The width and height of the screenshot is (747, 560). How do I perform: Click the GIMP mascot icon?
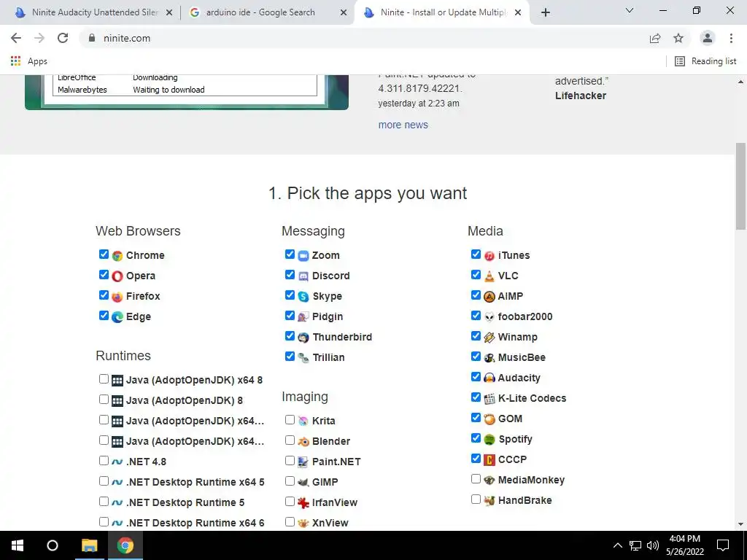[x=303, y=483]
